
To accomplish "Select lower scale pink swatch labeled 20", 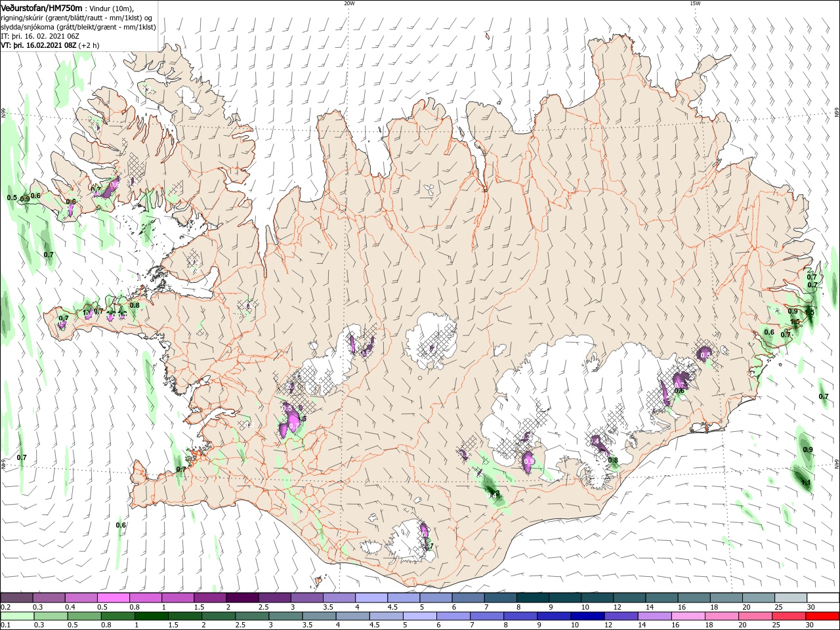I will pos(756,616).
